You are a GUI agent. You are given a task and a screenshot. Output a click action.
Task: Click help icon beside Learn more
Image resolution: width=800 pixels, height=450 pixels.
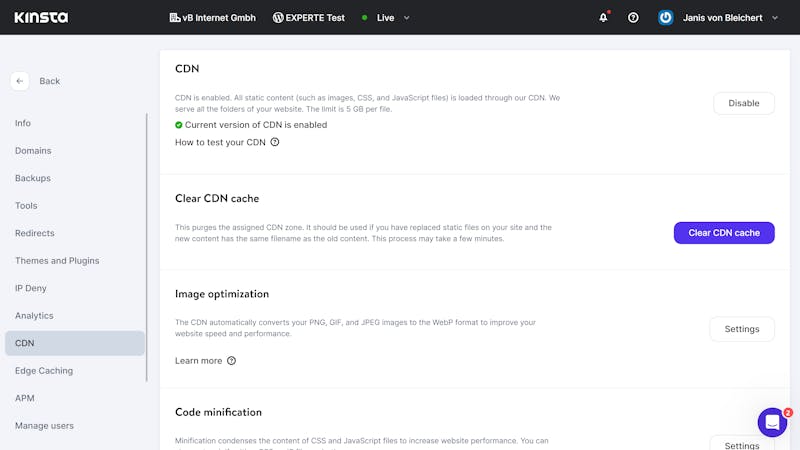[x=231, y=360]
